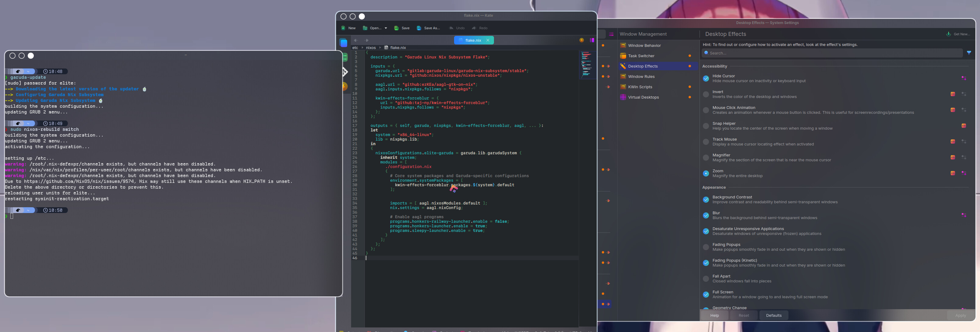Disable the Background Contrast effect
Viewport: 980px width, 332px height.
click(706, 200)
